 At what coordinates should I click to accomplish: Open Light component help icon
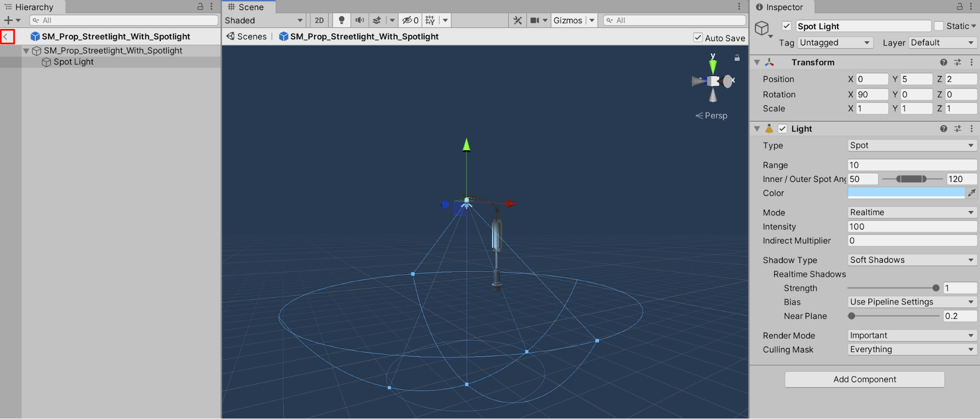pyautogui.click(x=943, y=129)
